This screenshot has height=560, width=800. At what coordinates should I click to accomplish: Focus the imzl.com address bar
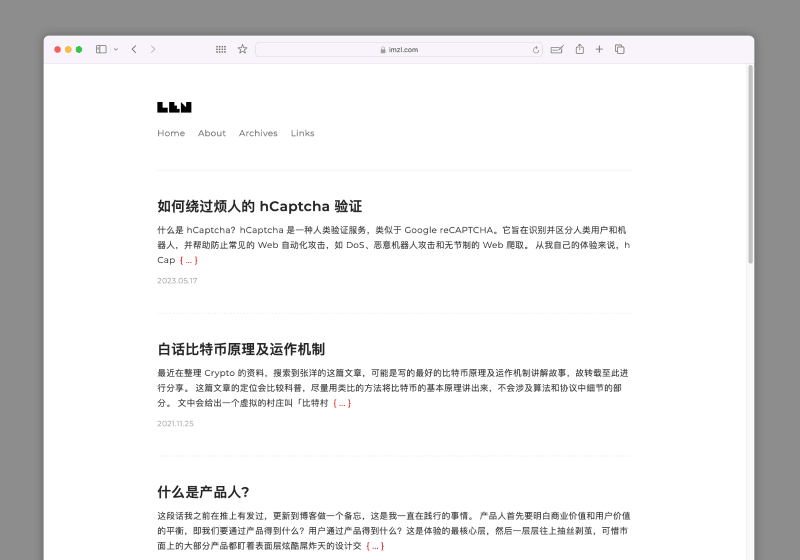point(398,49)
